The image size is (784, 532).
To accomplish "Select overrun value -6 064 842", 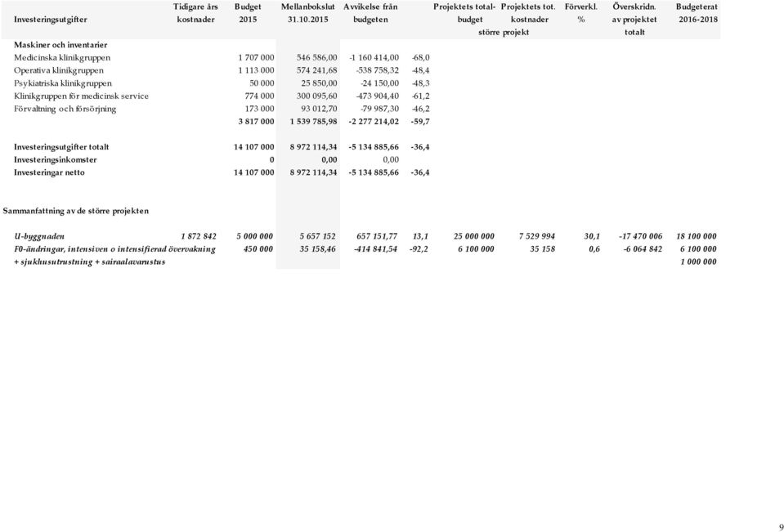I will [642, 249].
